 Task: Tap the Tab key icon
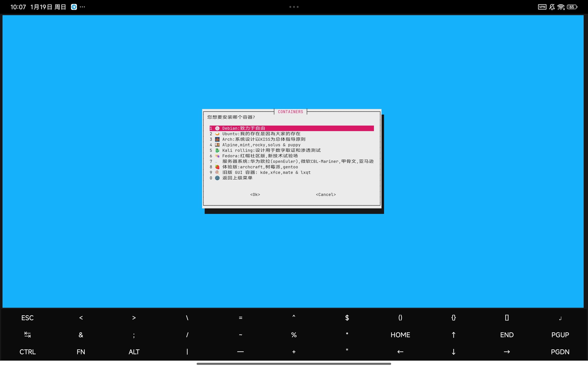click(x=28, y=335)
